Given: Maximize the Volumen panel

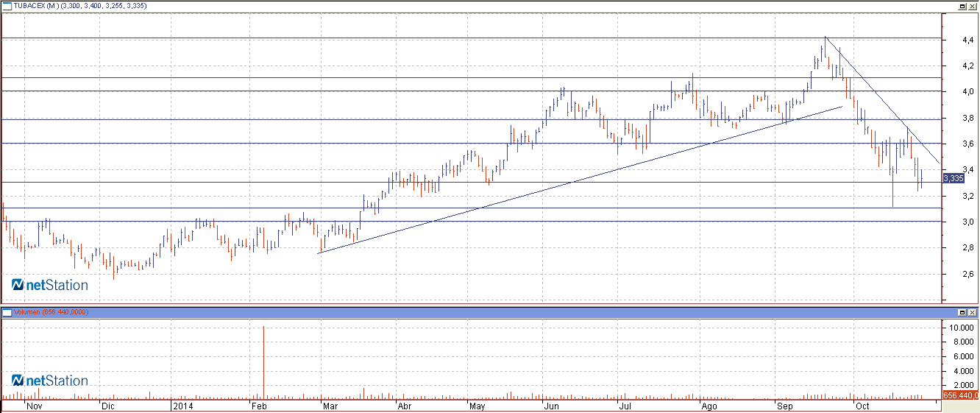Looking at the screenshot, I should (x=962, y=312).
